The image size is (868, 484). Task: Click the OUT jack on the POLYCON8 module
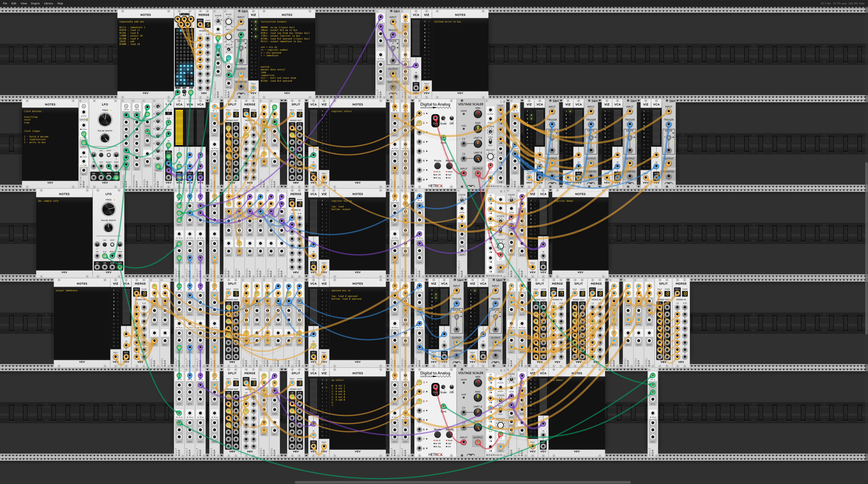[x=158, y=166]
